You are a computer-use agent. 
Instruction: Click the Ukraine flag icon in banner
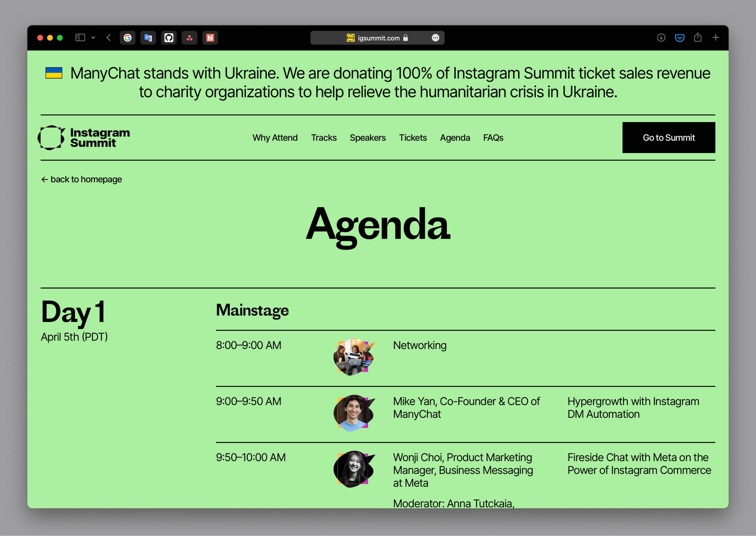point(54,73)
